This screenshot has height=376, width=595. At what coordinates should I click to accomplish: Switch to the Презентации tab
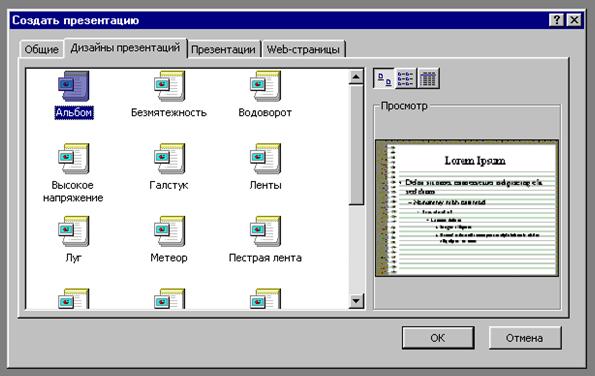click(x=223, y=49)
